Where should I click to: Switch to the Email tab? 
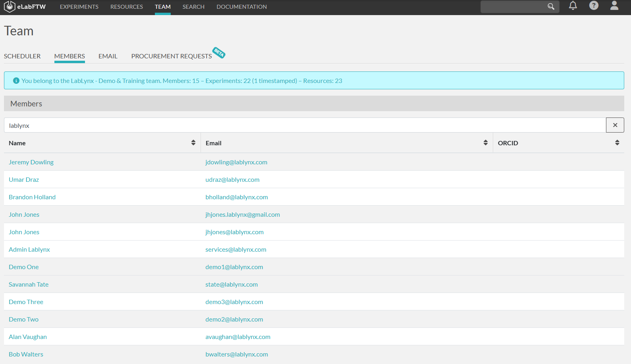pyautogui.click(x=108, y=56)
